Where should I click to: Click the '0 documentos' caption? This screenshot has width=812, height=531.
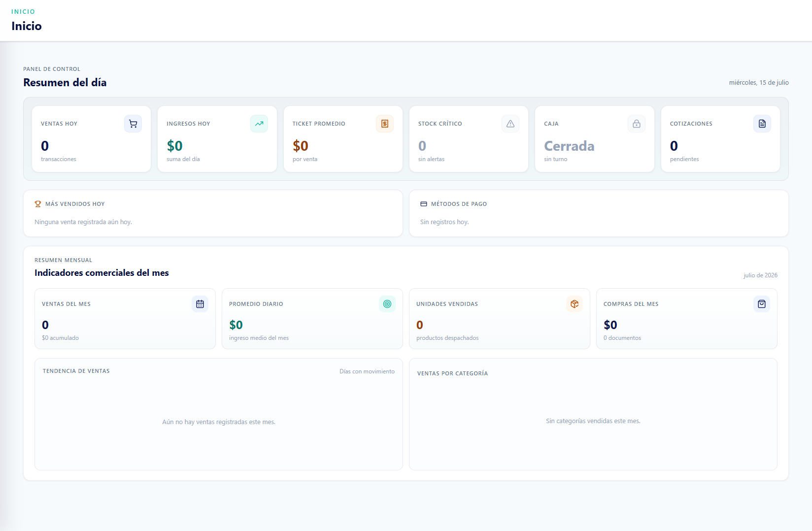pos(622,338)
